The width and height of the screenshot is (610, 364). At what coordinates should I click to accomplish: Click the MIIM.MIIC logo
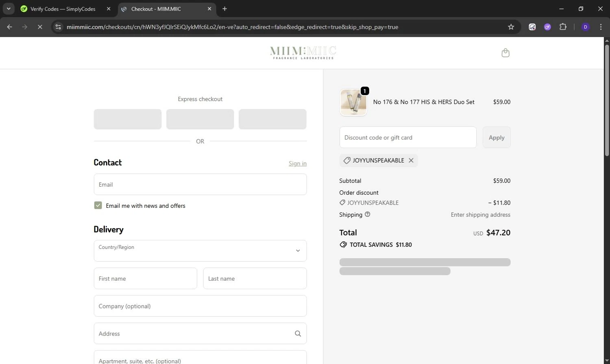tap(303, 53)
